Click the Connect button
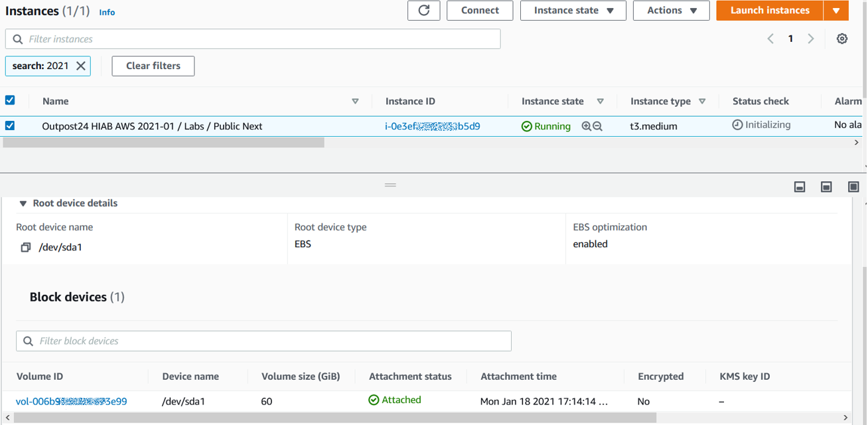 [x=479, y=10]
